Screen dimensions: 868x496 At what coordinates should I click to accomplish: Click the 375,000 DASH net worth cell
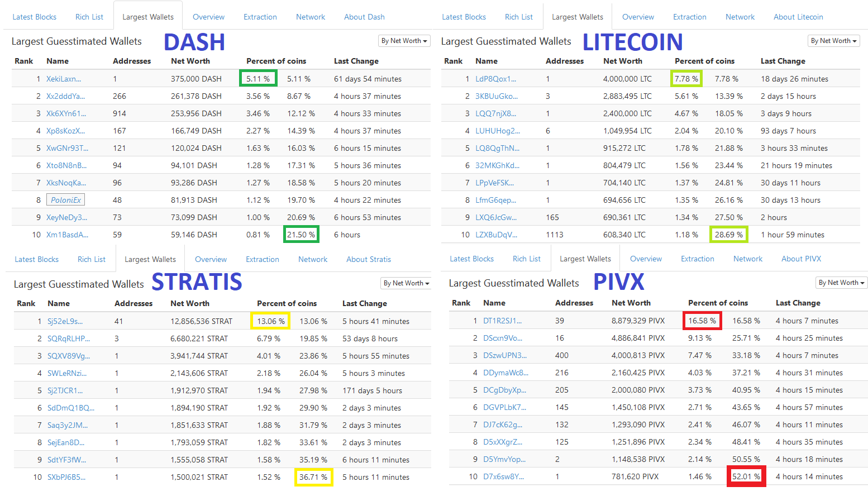pyautogui.click(x=196, y=79)
